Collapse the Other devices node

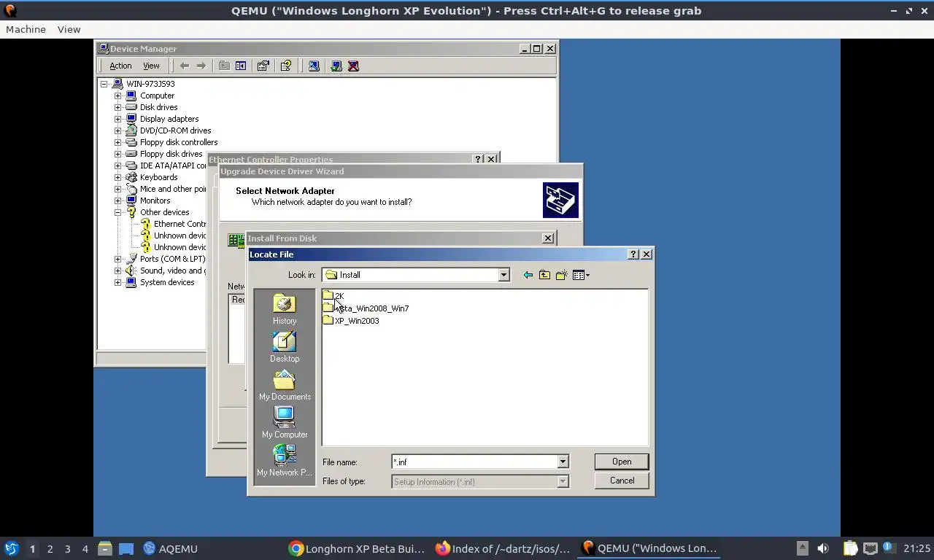tap(117, 212)
